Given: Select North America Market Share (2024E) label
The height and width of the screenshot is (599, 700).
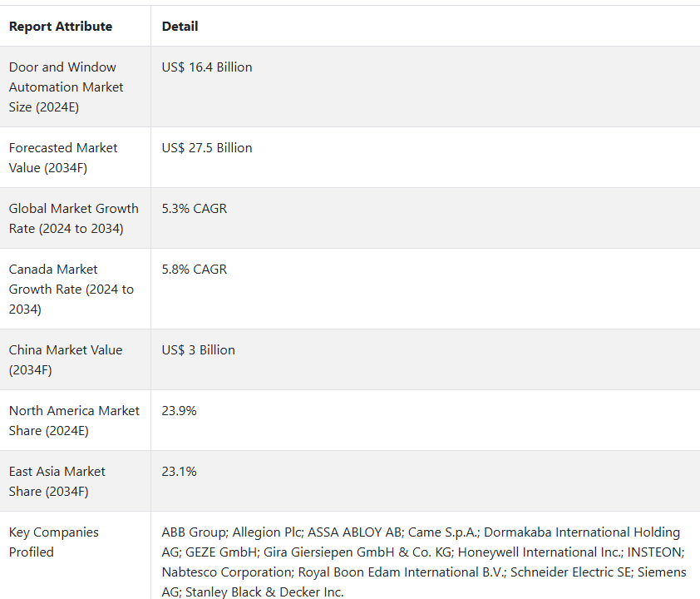Looking at the screenshot, I should click(x=74, y=420).
